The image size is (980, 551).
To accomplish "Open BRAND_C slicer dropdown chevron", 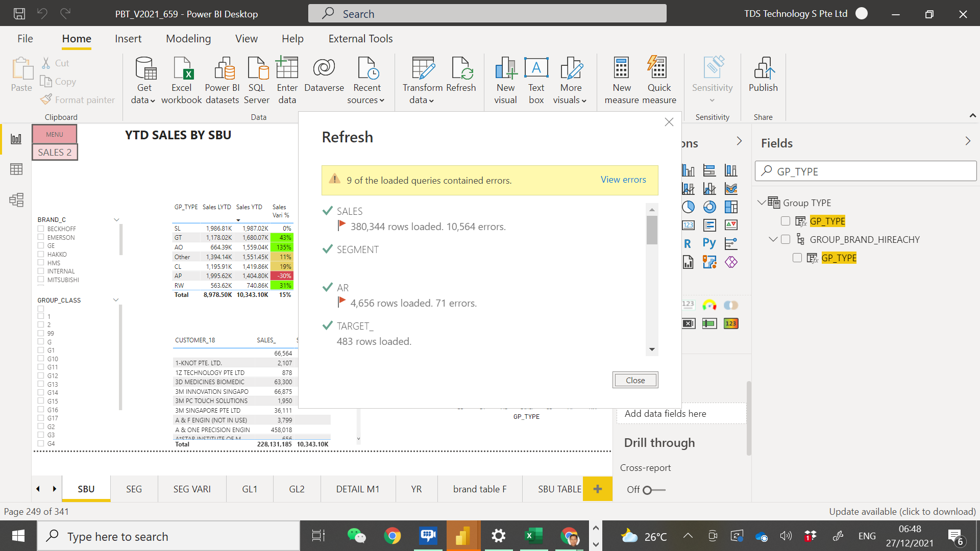I will pyautogui.click(x=116, y=220).
